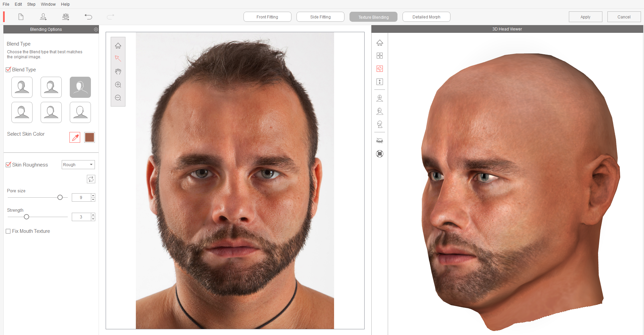Click the 3D Head Viewer title bar
The height and width of the screenshot is (335, 644).
(x=507, y=29)
